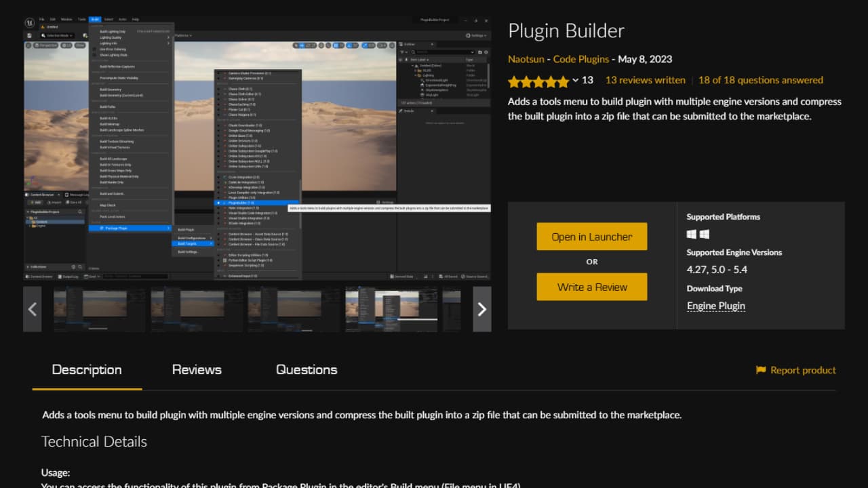
Task: Click the Engine Plugin download type link
Action: (715, 306)
